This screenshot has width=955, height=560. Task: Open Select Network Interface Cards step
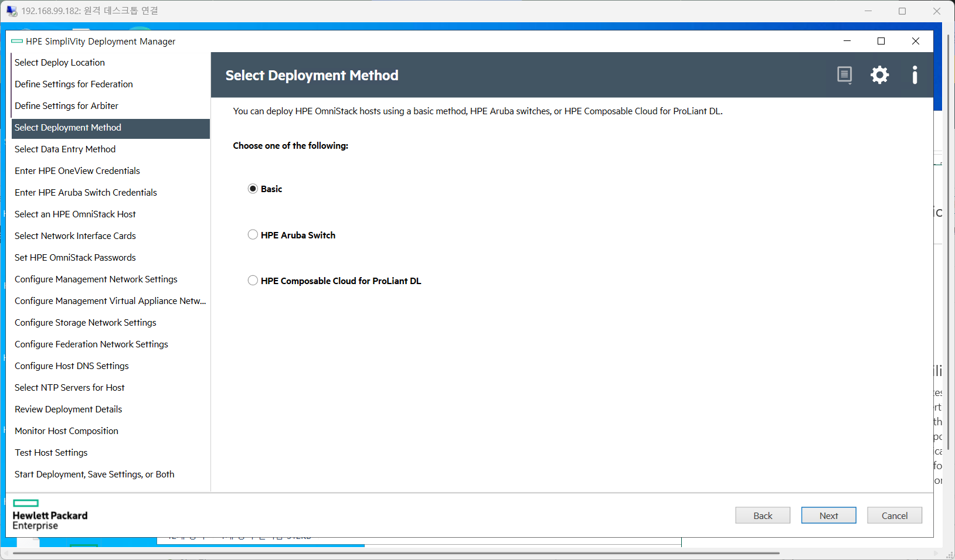point(111,236)
